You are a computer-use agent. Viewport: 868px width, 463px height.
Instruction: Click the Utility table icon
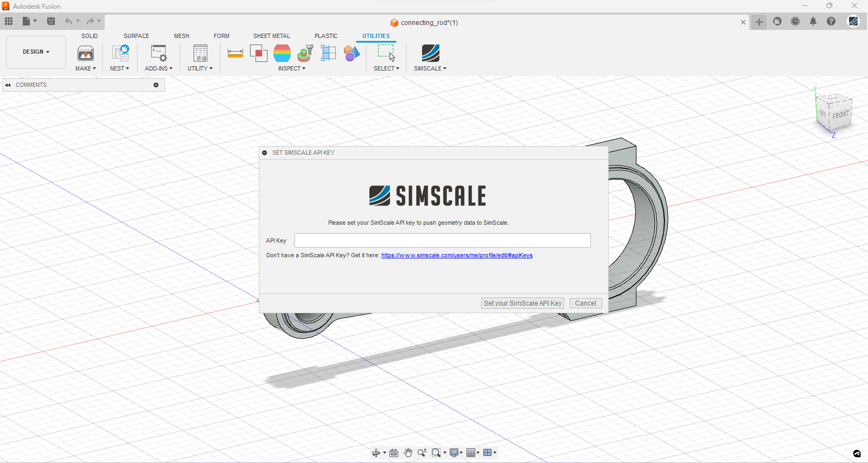(x=200, y=53)
